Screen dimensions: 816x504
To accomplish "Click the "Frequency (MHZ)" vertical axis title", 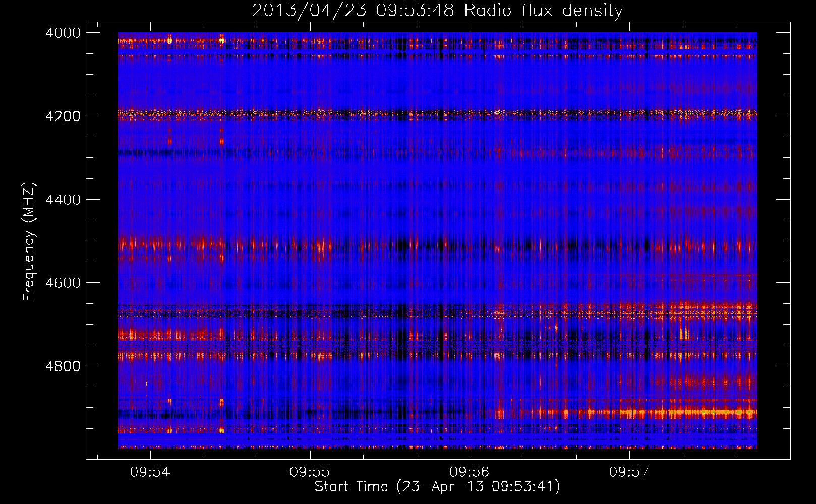I will click(x=29, y=242).
